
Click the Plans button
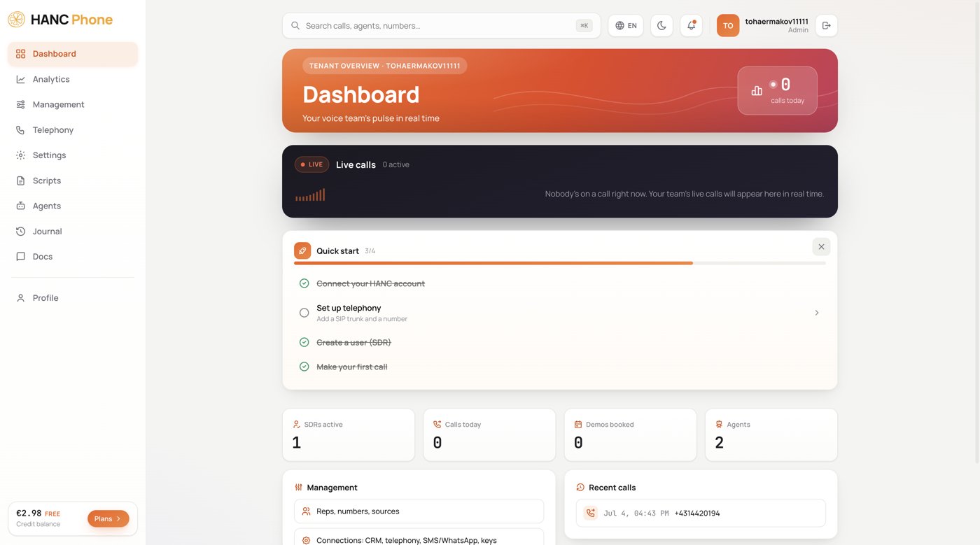pos(108,518)
